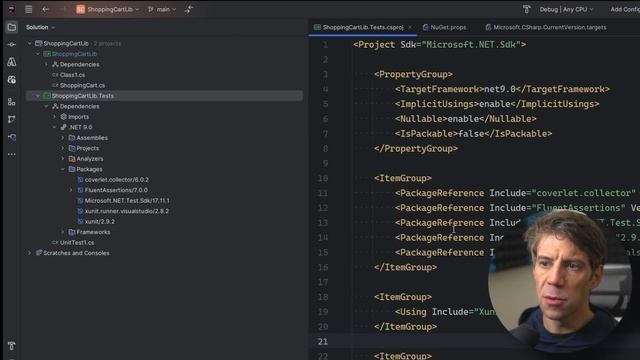Click the Microsoft.NET.Test.Sdk package icon
This screenshot has height=360, width=640.
[x=80, y=200]
